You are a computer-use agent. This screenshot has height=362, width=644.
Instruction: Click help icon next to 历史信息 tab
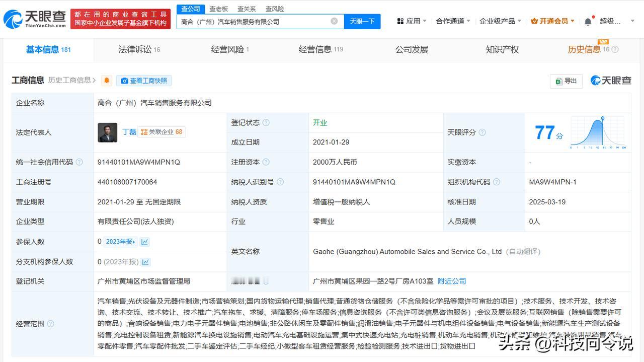[615, 49]
